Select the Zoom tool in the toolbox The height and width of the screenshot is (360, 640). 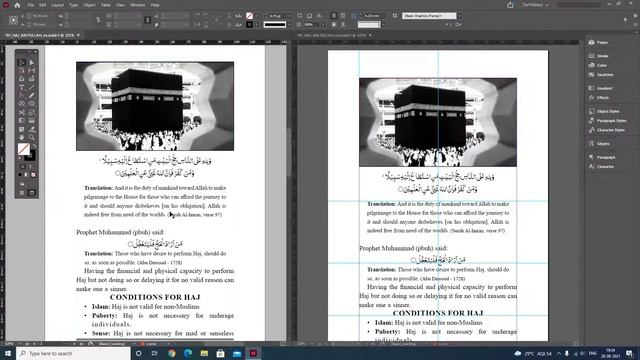[x=31, y=138]
